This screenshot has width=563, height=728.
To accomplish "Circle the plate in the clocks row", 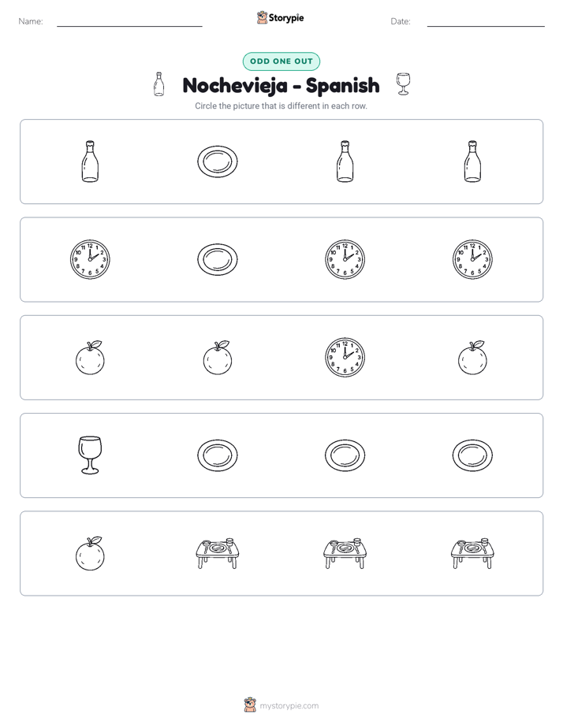I will pyautogui.click(x=218, y=259).
